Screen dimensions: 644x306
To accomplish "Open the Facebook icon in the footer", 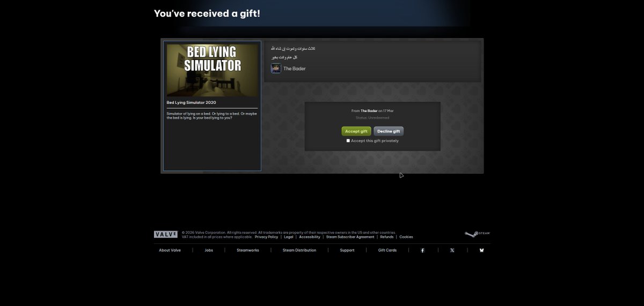I will [x=422, y=250].
